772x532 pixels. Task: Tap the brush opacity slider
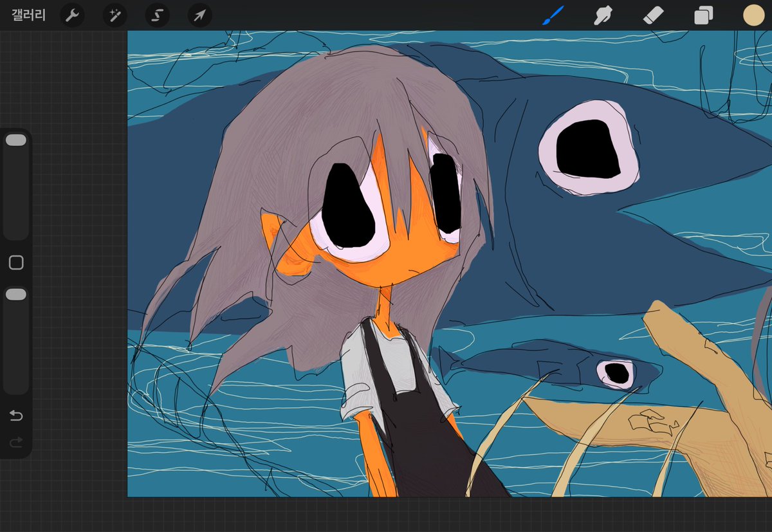16,294
